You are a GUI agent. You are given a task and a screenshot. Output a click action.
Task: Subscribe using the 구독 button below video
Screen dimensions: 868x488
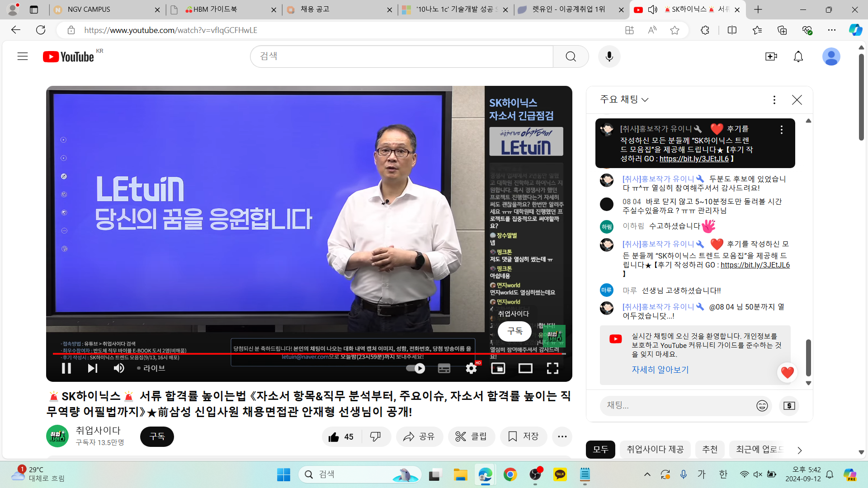[157, 436]
